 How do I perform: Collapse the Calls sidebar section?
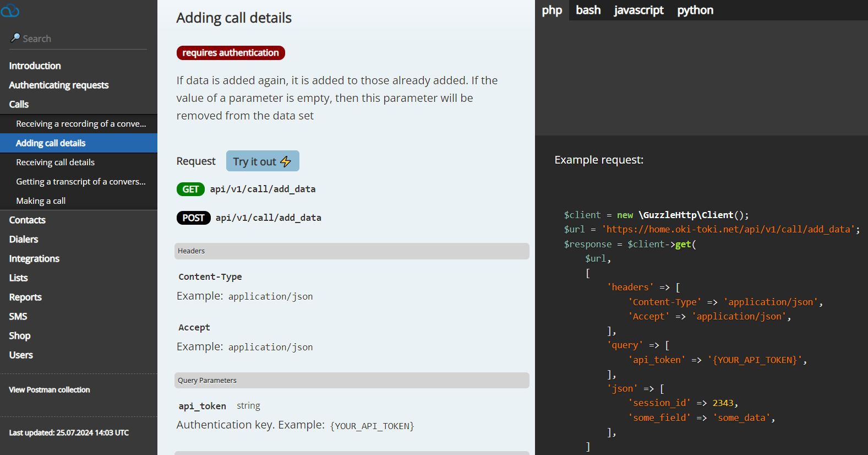click(x=19, y=104)
